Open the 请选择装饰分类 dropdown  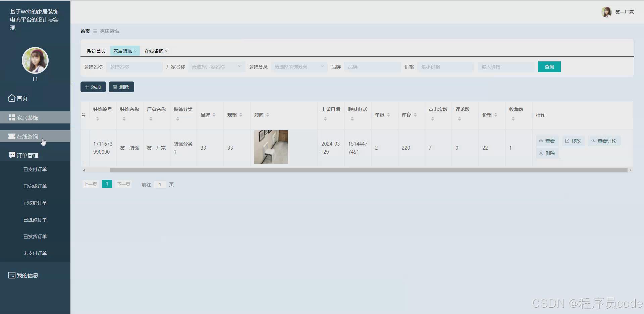[x=299, y=66]
